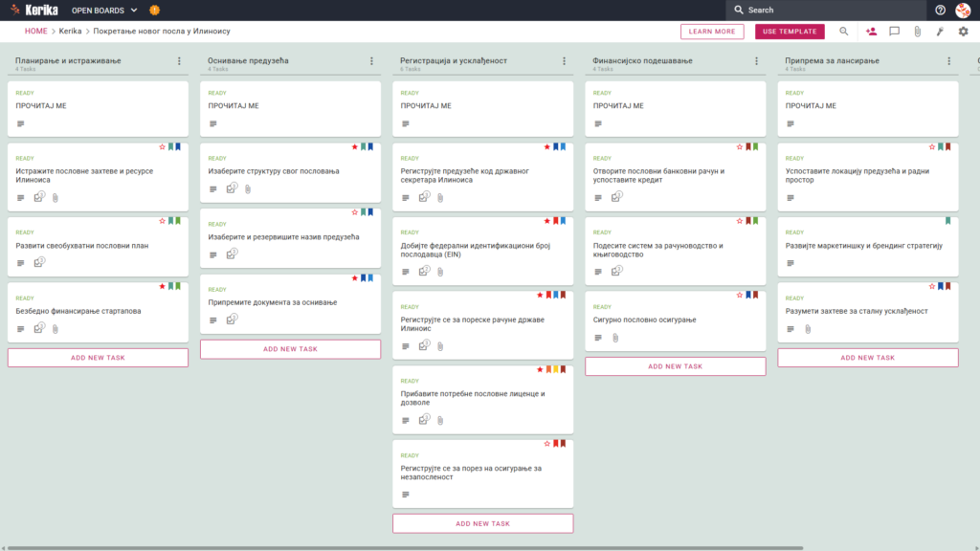Click checklist icon on Развити свеобухватни пословни план card
980x551 pixels.
point(39,262)
